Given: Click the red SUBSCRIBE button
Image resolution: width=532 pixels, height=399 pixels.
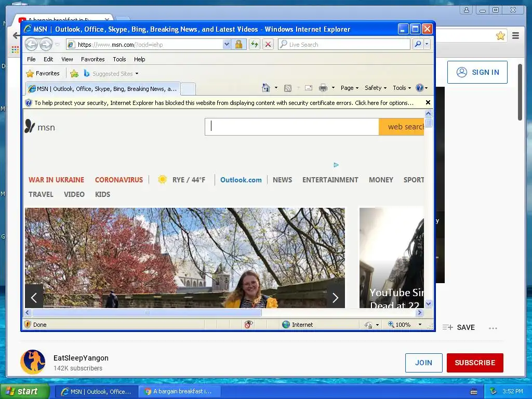Looking at the screenshot, I should (475, 363).
